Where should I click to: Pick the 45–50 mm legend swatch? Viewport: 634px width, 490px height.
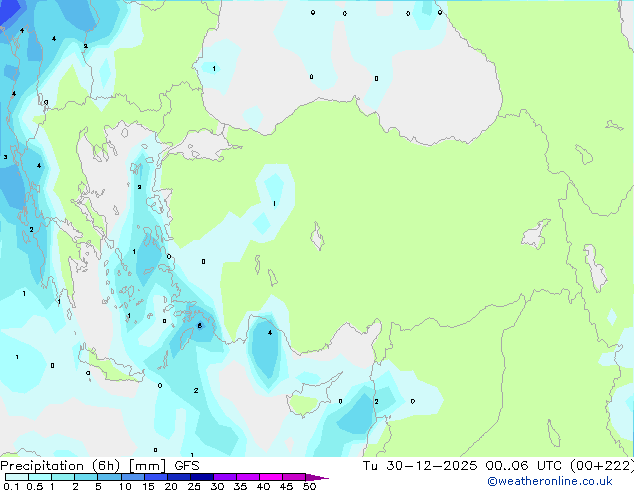(x=294, y=477)
